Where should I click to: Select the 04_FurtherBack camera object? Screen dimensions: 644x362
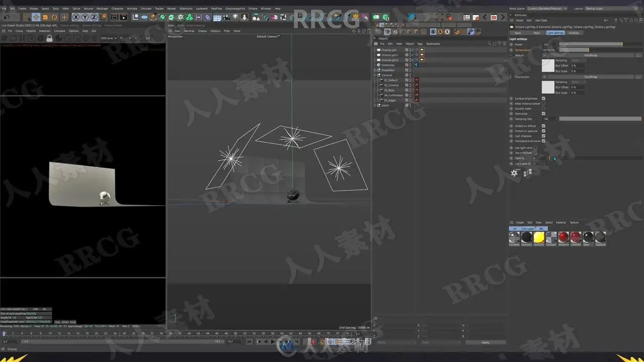click(393, 95)
